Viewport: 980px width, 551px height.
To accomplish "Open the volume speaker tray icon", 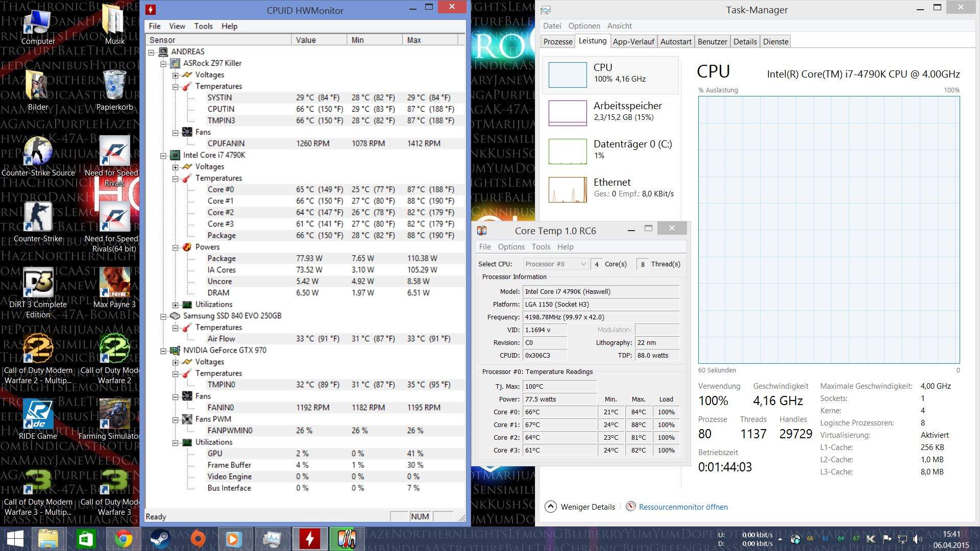I will coord(917,538).
